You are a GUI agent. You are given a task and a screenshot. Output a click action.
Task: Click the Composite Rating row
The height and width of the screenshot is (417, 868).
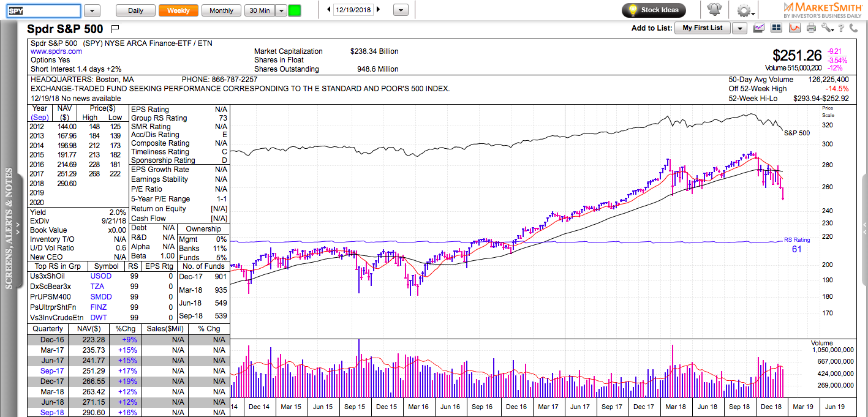tap(179, 143)
